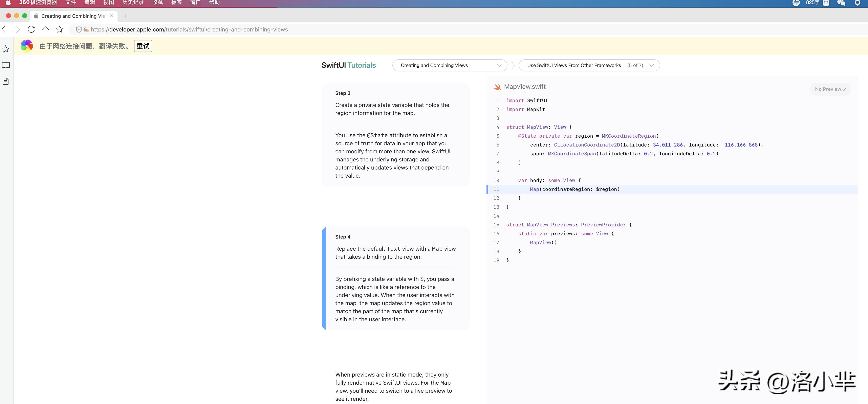The height and width of the screenshot is (404, 868).
Task: Click the WeChat icon in menu bar
Action: coord(841,3)
